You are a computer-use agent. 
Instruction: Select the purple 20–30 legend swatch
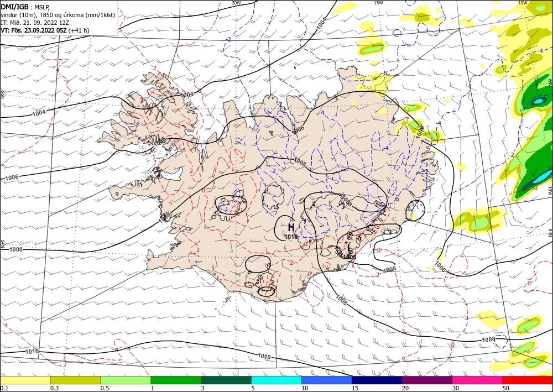pos(427,380)
